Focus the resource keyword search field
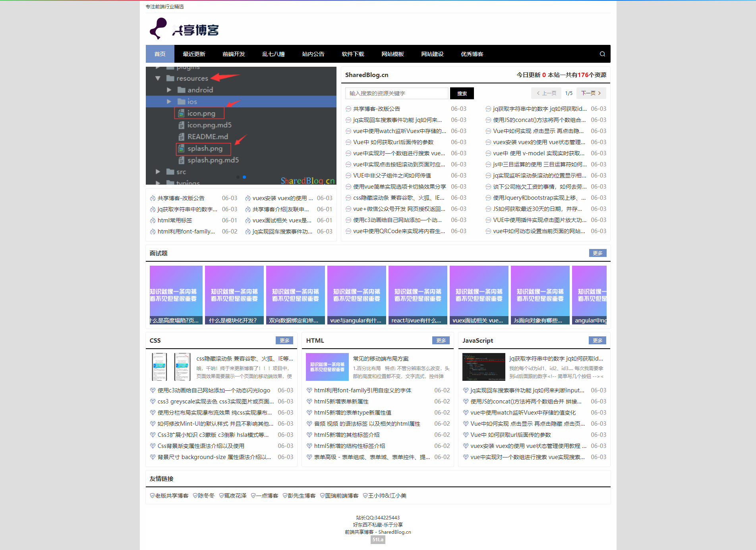 (396, 93)
